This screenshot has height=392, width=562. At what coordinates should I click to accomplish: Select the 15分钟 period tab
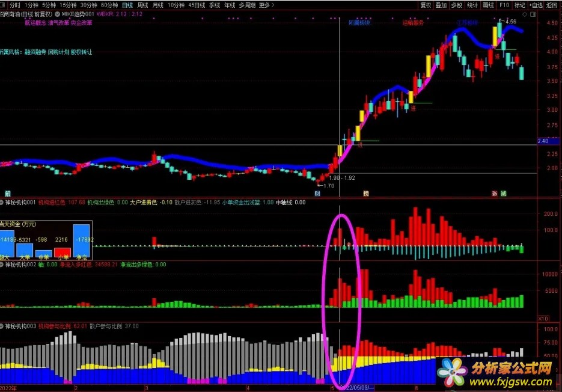point(68,5)
